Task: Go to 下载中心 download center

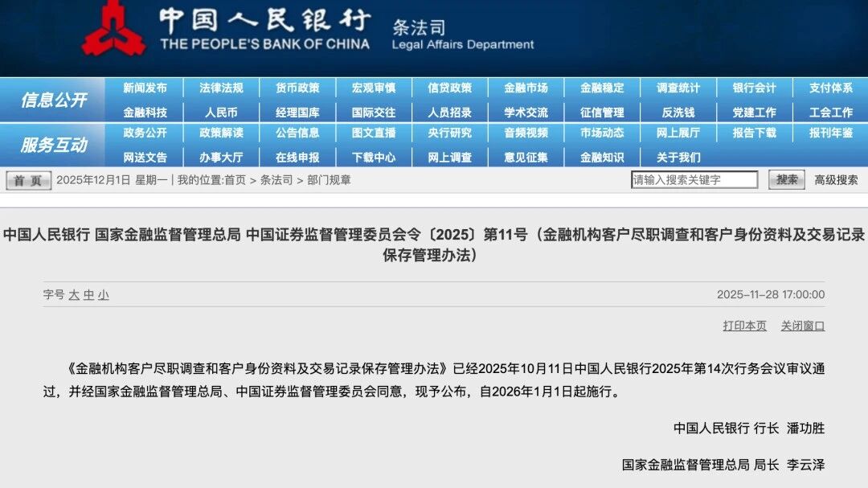Action: coord(374,158)
